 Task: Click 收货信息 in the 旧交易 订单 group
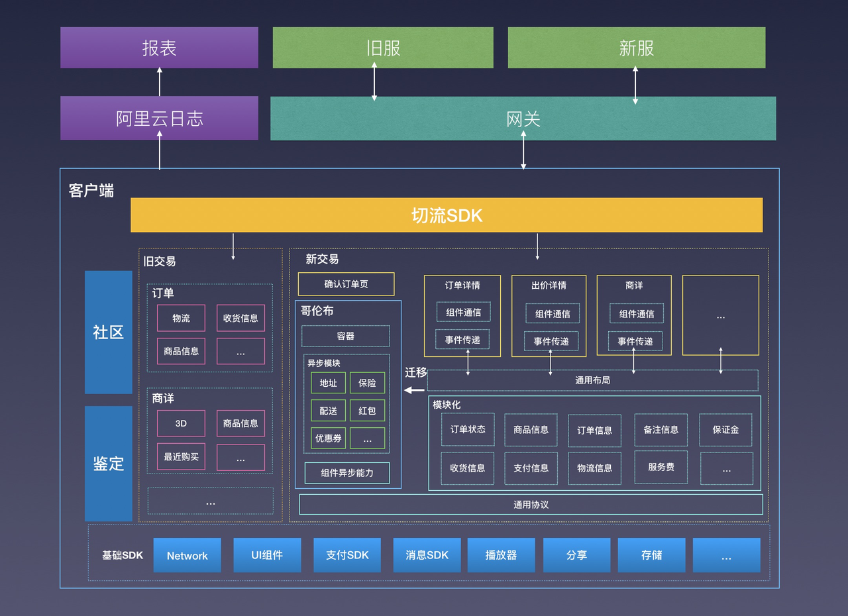pyautogui.click(x=240, y=318)
